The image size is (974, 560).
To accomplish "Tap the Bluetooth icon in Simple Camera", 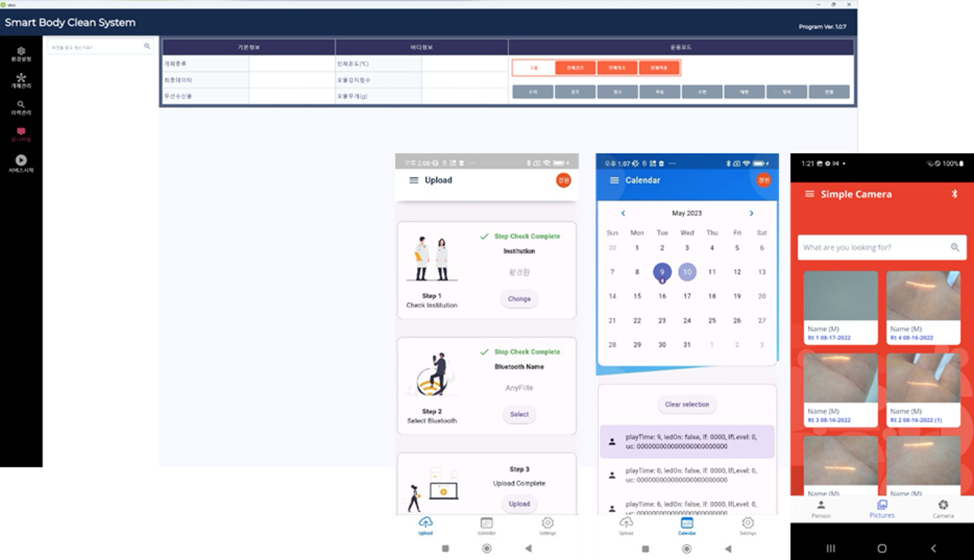I will (954, 194).
